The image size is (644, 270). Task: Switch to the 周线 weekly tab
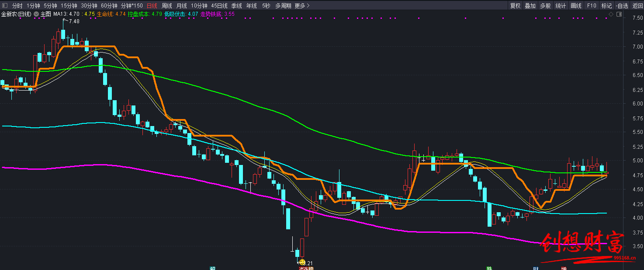pyautogui.click(x=167, y=6)
